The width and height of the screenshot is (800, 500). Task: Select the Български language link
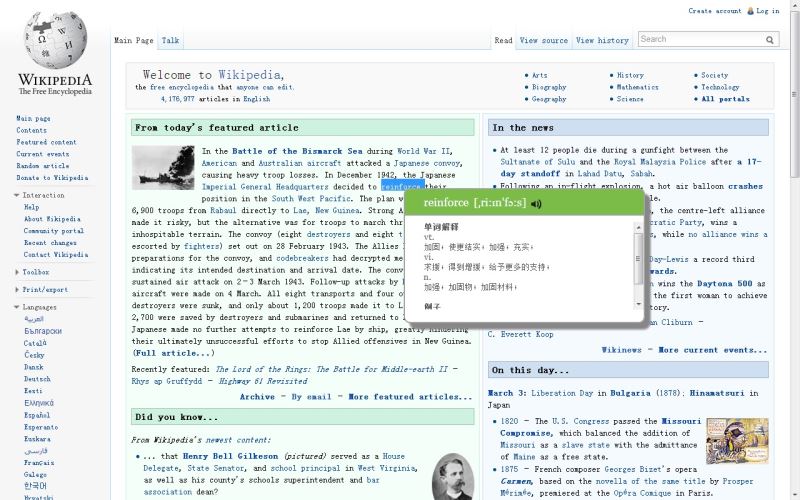(43, 331)
